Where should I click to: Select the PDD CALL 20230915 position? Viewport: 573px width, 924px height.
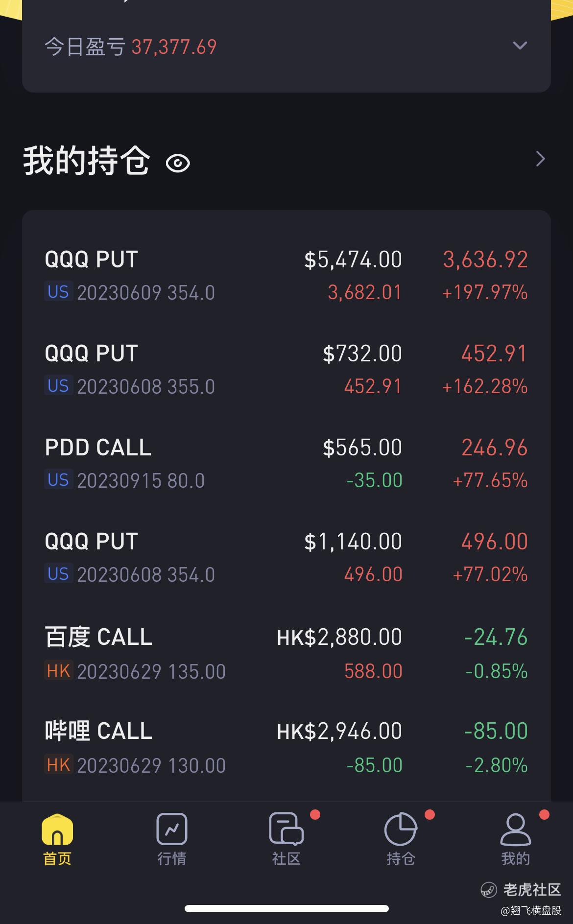pos(286,464)
